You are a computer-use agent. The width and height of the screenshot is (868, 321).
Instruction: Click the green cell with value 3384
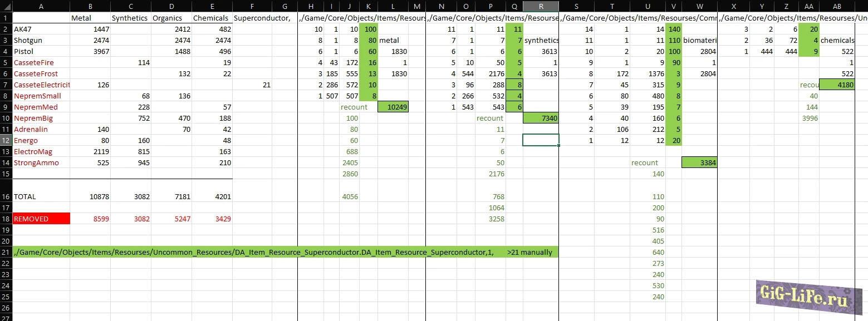699,162
